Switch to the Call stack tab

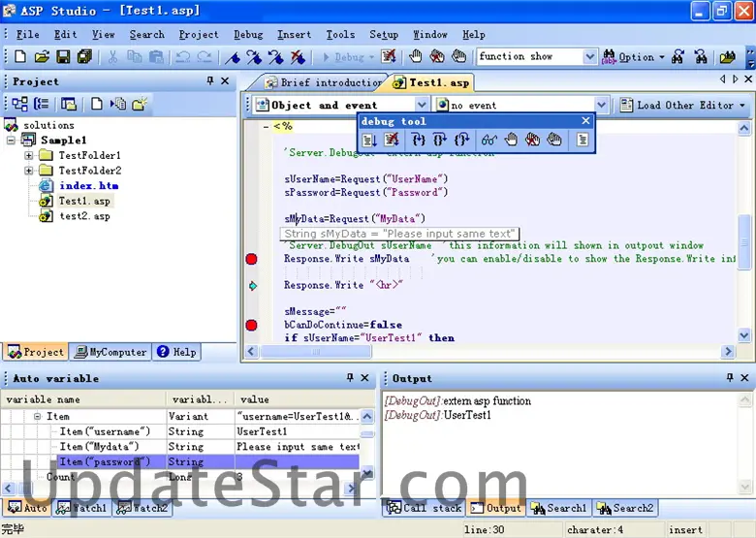[424, 508]
